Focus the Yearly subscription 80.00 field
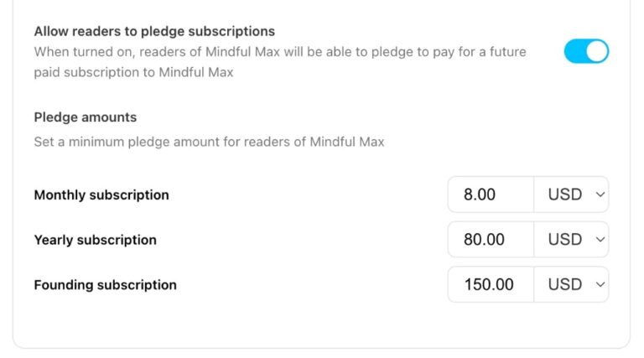The width and height of the screenshot is (644, 358). click(491, 240)
